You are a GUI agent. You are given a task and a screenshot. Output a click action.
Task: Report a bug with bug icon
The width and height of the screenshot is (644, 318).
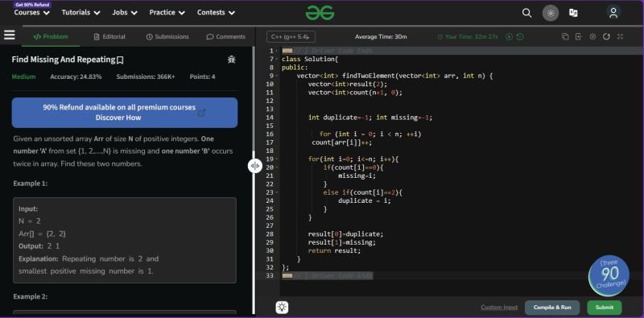click(x=232, y=60)
